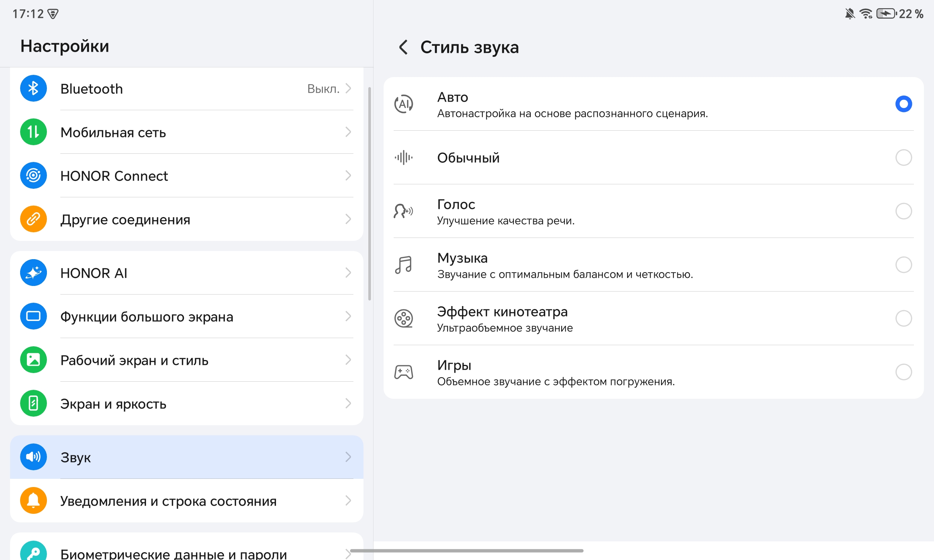Open Рабочий экран и стиль settings
The height and width of the screenshot is (560, 934).
coord(187,360)
